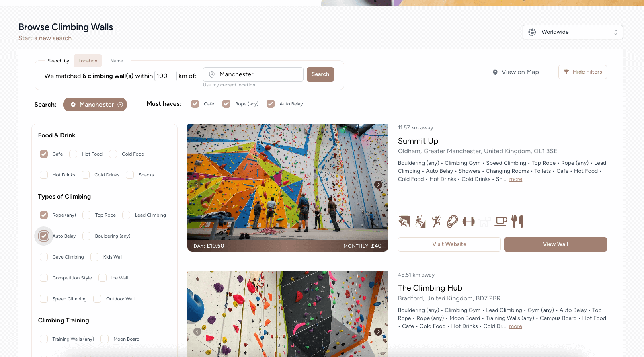Screen dimensions: 644x357
Task: Toggle Auto Belay under Types of Climbing
Action: coord(44,236)
